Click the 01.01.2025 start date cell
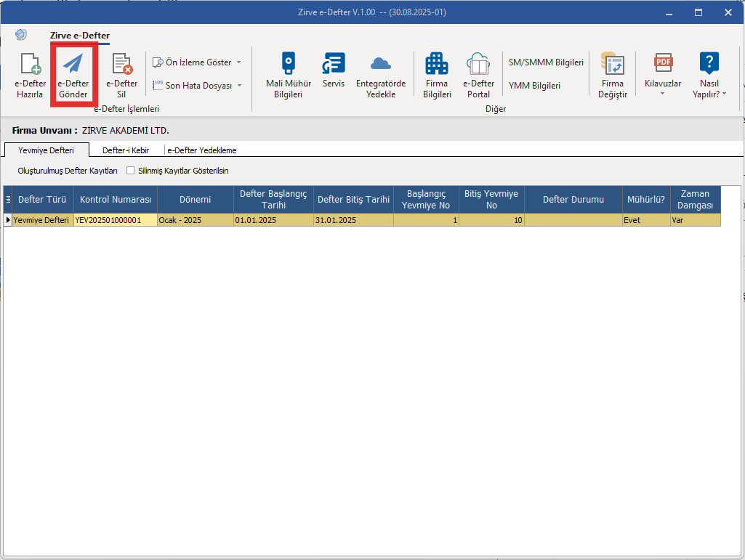Screen dimensions: 745x560 pos(274,220)
